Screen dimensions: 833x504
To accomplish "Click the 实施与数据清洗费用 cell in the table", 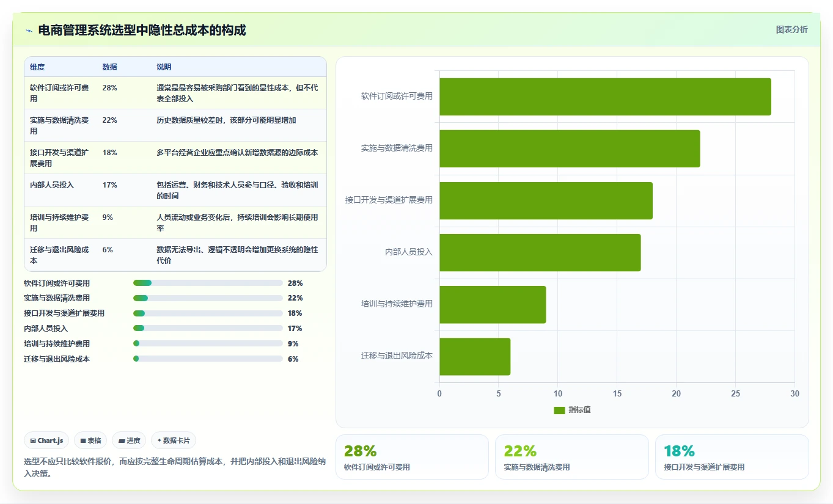I will [x=59, y=125].
